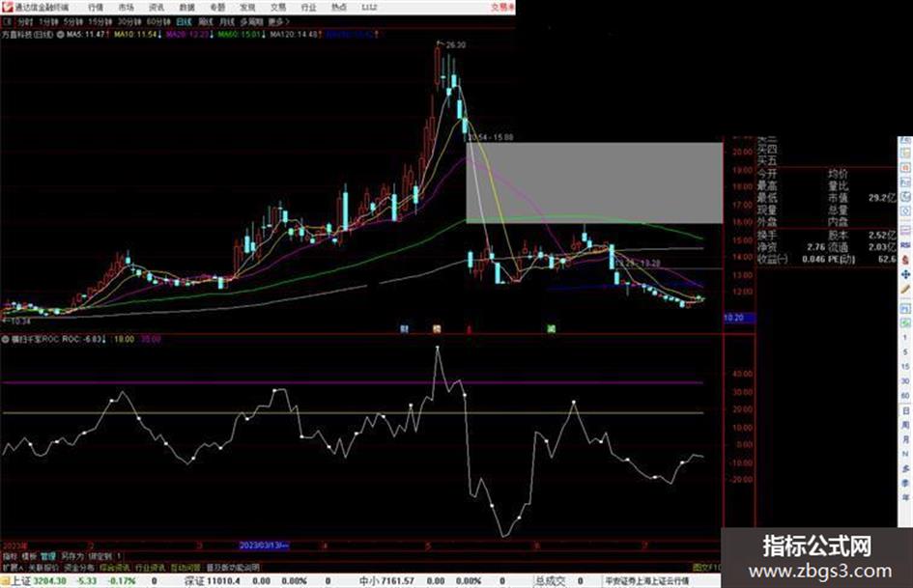Click the MA5: 11.47 value label
The height and width of the screenshot is (588, 913).
point(87,35)
